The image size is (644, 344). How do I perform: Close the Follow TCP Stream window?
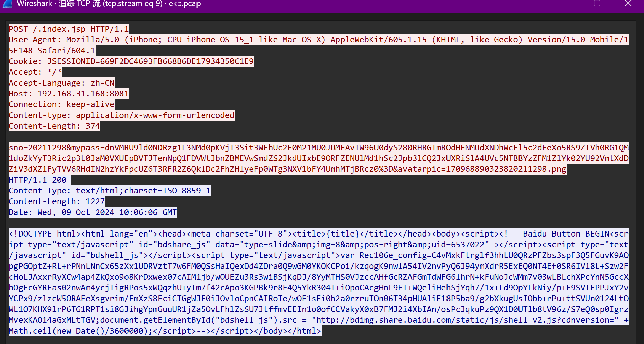point(628,4)
